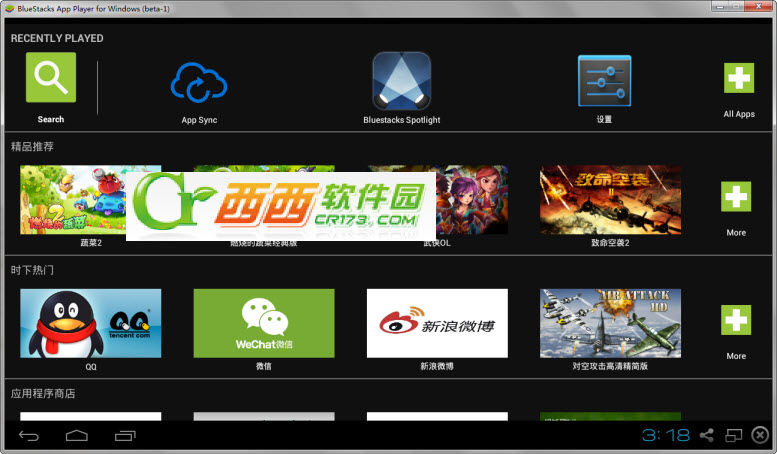Launch the QQ penguin app tile
This screenshot has height=454, width=777.
91,323
